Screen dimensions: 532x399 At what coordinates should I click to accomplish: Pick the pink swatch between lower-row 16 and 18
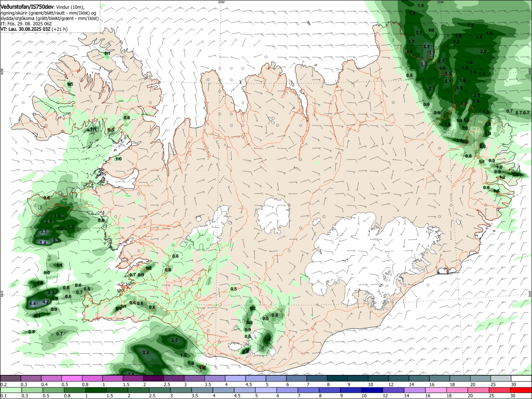click(x=435, y=390)
